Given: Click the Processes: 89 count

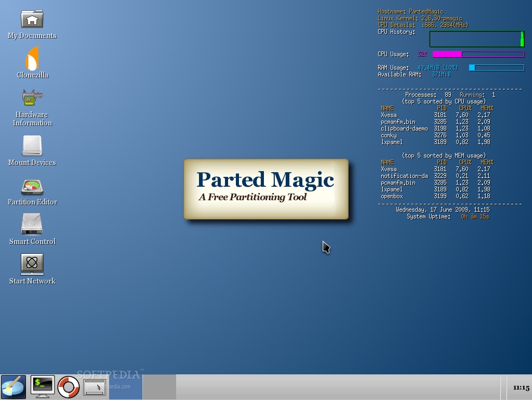Looking at the screenshot, I should [428, 95].
